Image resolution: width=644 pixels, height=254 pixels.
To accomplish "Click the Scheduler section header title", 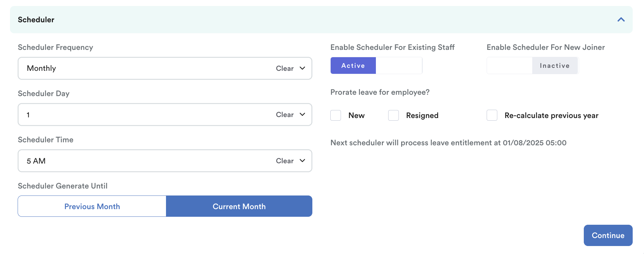I will tap(36, 20).
